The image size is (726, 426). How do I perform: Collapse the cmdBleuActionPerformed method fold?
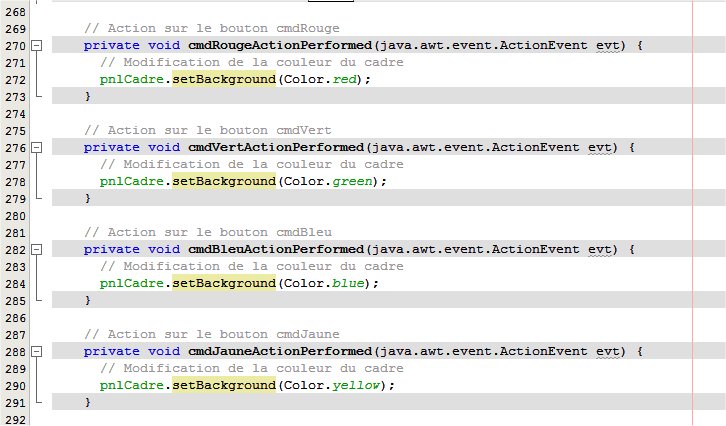[x=37, y=249]
